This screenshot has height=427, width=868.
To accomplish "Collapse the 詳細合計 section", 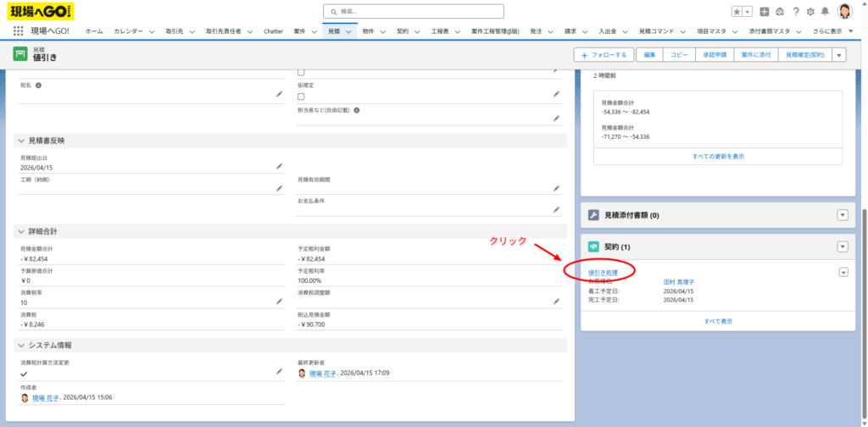I will click(x=20, y=231).
